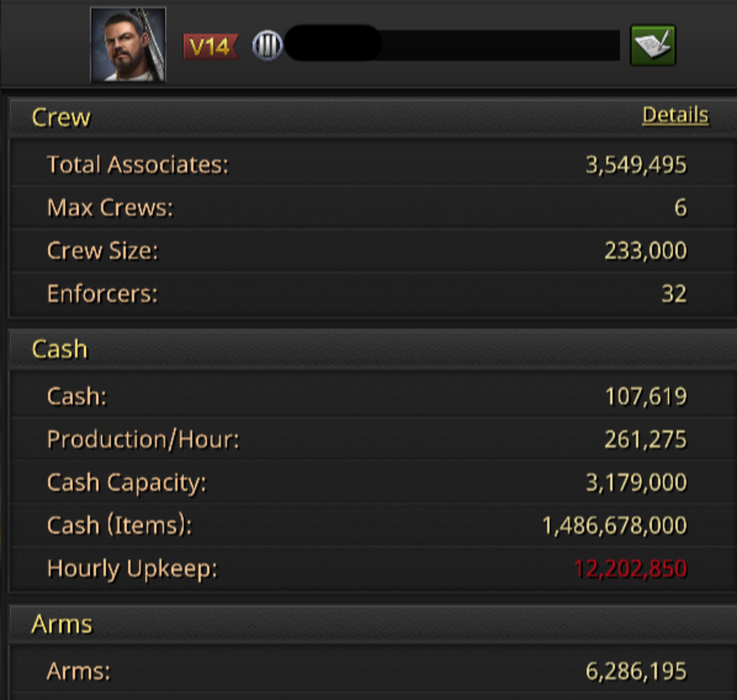Screen dimensions: 737x700
Task: Select the Cash section header
Action: coord(59,349)
